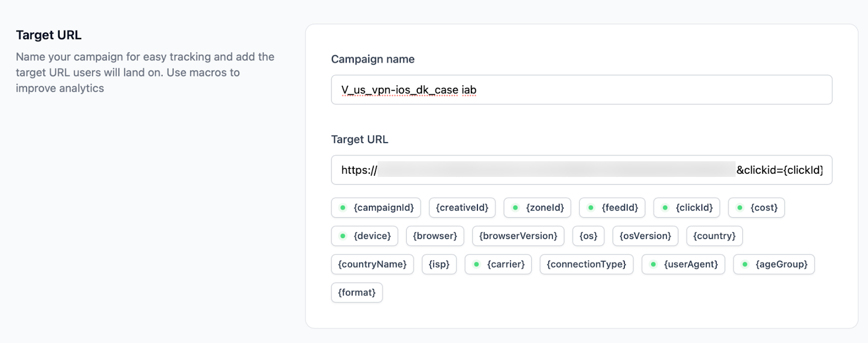Toggle the {campaignId} macro chip
868x343 pixels.
pyautogui.click(x=376, y=208)
